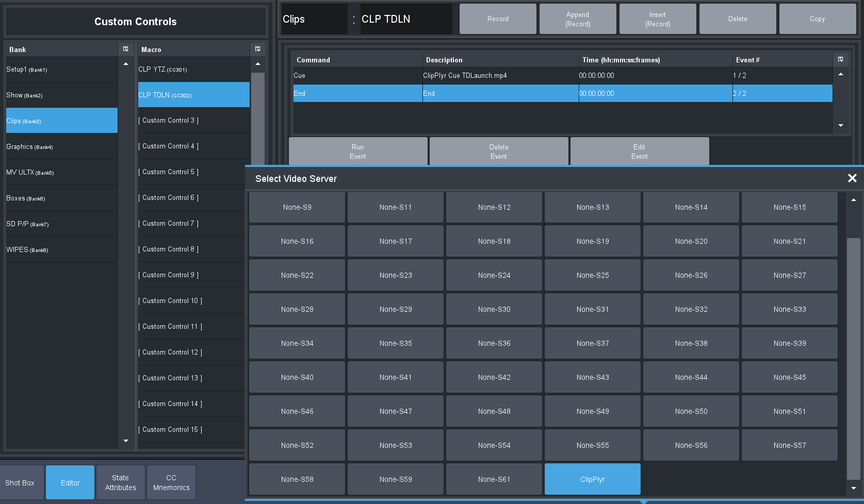
Task: Click the video server list scrollbar
Action: (853, 358)
